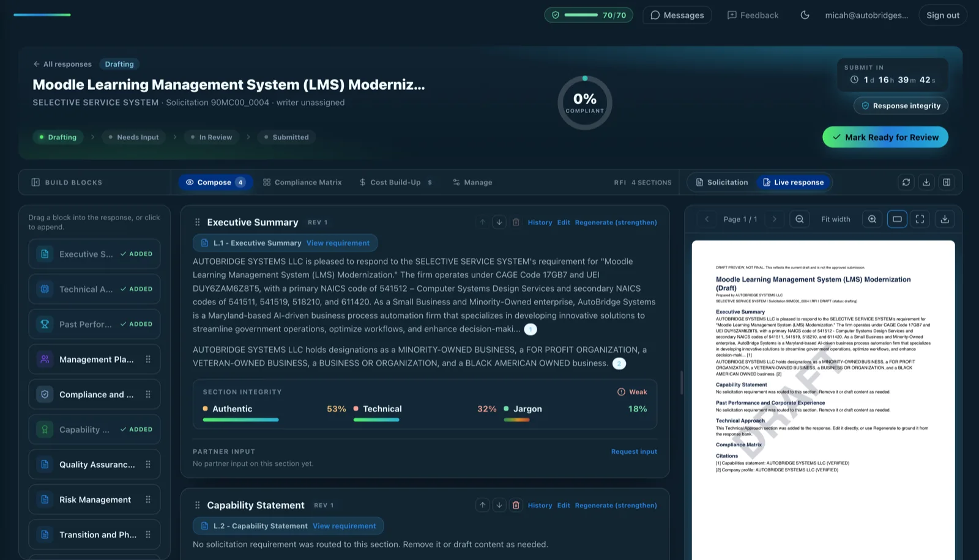Viewport: 979px width, 560px height.
Task: Select the Submitted status step
Action: tap(286, 137)
